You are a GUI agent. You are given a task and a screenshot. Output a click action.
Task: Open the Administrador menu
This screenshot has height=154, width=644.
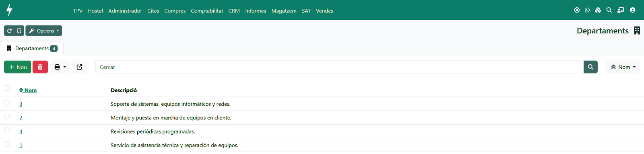click(125, 11)
